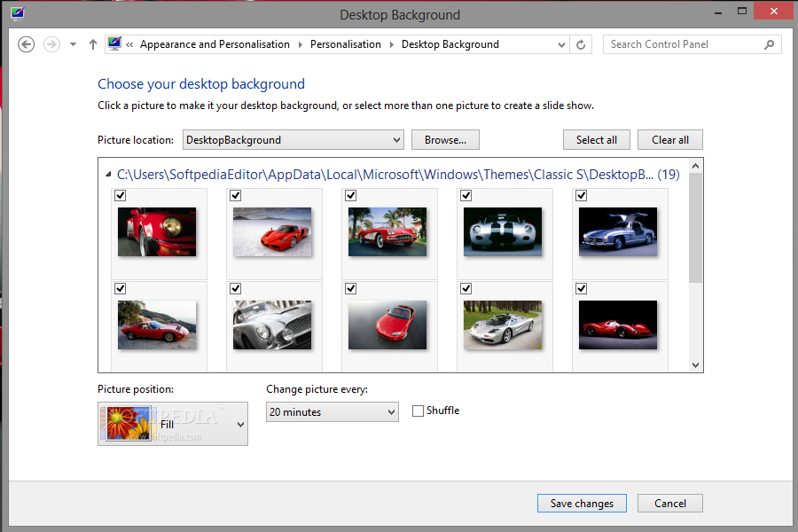Click the Browse... button
Screen dimensions: 798x532
(445, 140)
